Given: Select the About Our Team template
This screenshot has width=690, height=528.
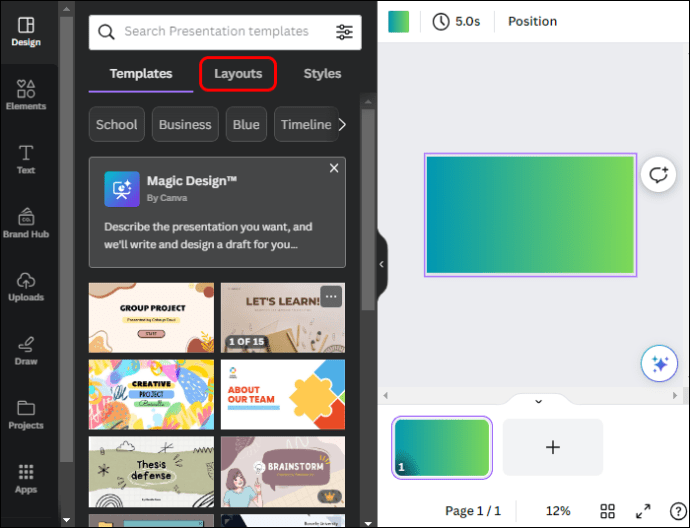Looking at the screenshot, I should [x=283, y=395].
